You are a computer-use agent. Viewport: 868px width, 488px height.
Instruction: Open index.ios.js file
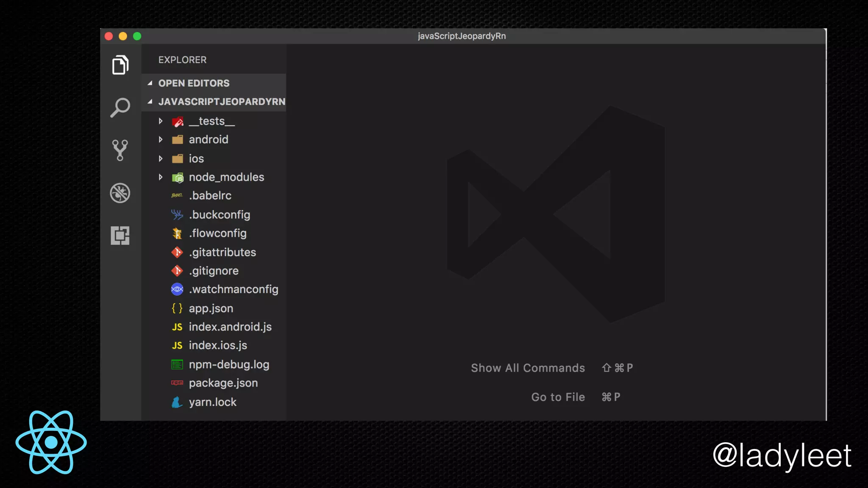pos(218,346)
